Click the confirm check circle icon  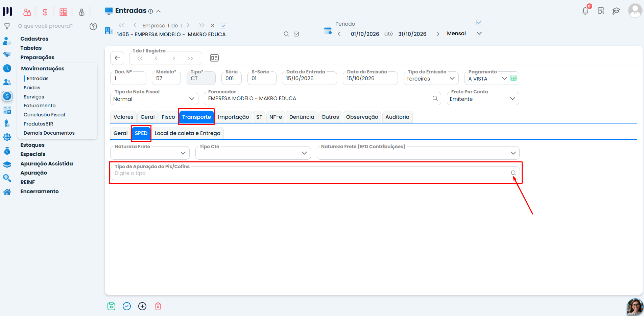127,306
